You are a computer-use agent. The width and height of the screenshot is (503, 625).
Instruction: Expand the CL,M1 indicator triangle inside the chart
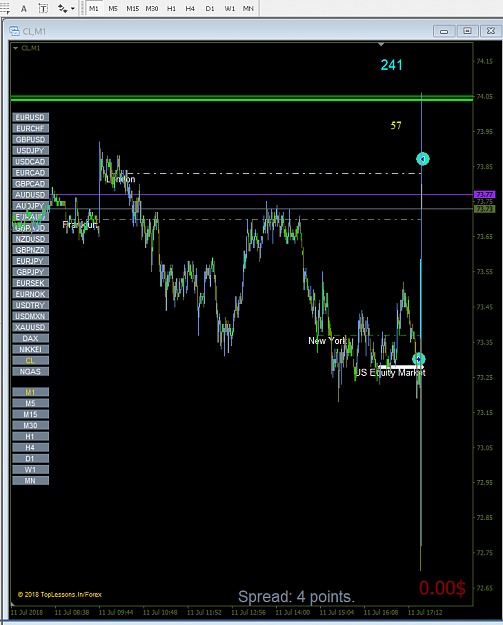tap(16, 48)
